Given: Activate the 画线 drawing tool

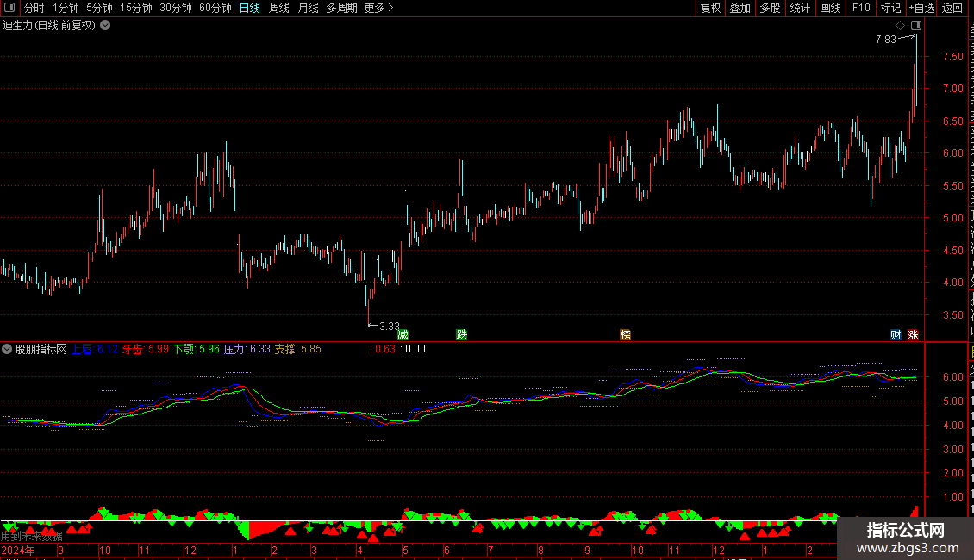Looking at the screenshot, I should (x=830, y=8).
